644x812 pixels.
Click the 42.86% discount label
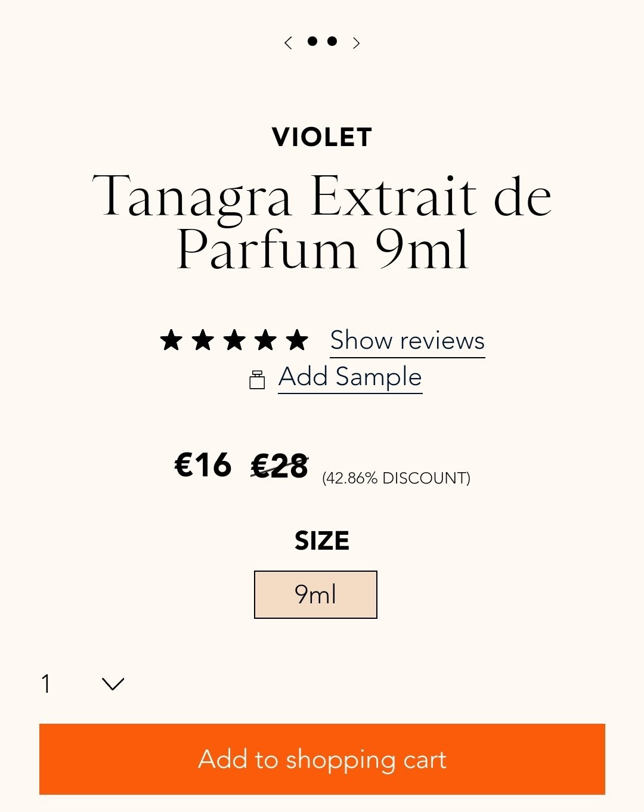[x=396, y=478]
